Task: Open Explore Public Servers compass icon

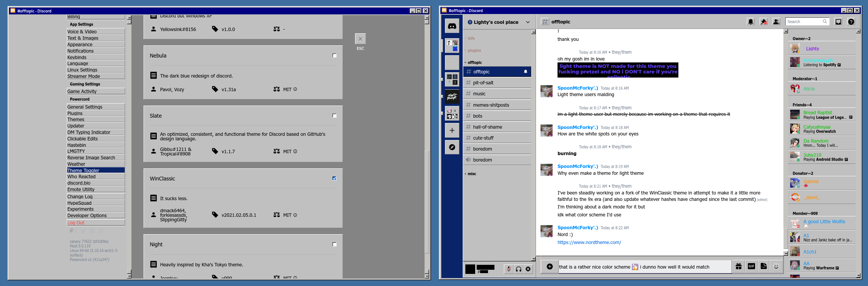Action: [452, 147]
